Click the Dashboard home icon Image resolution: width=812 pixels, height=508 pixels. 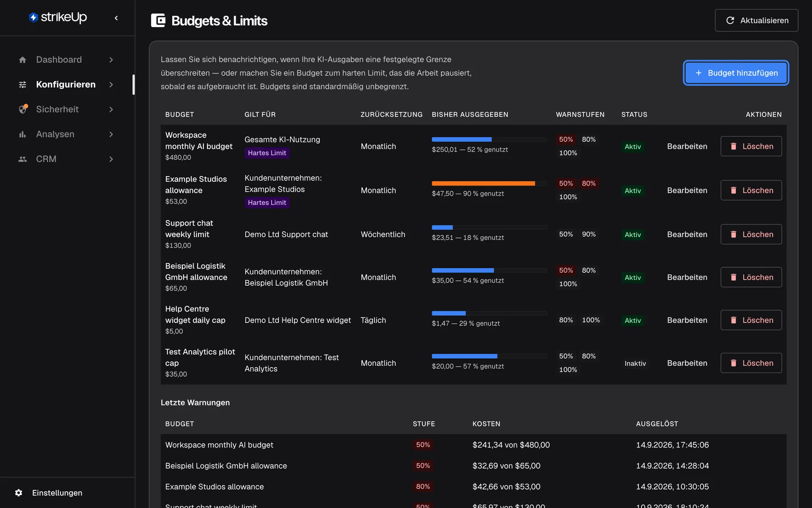coord(23,60)
